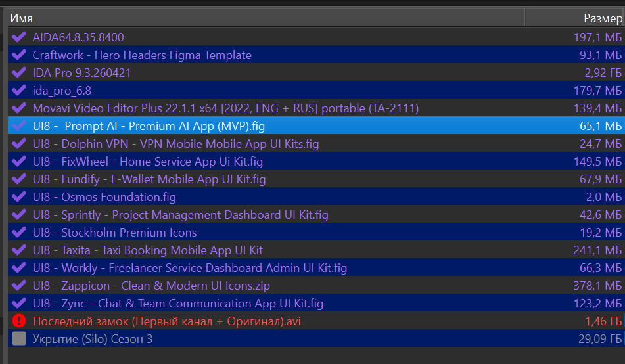The height and width of the screenshot is (364, 625).
Task: Click the 67,9 МБ size value
Action: pyautogui.click(x=601, y=179)
